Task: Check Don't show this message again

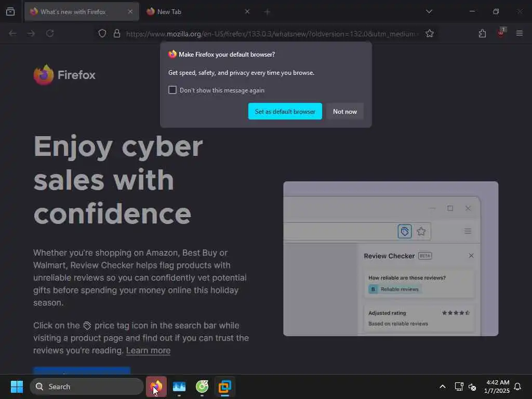Action: click(x=172, y=90)
